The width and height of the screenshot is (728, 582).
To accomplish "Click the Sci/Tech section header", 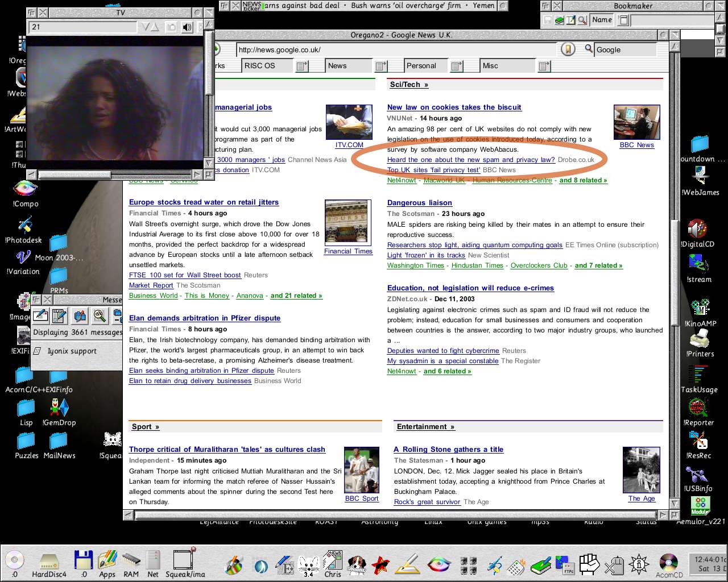I will [408, 85].
